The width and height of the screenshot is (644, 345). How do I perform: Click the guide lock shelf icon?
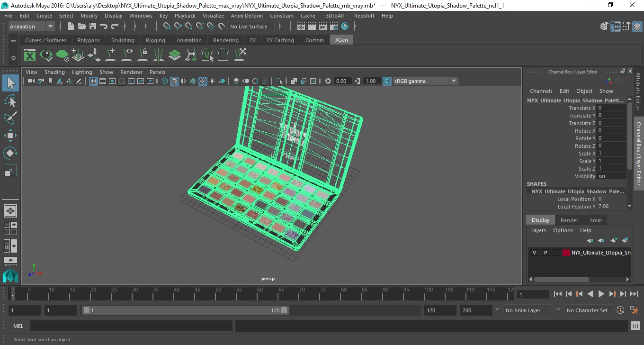[143, 55]
